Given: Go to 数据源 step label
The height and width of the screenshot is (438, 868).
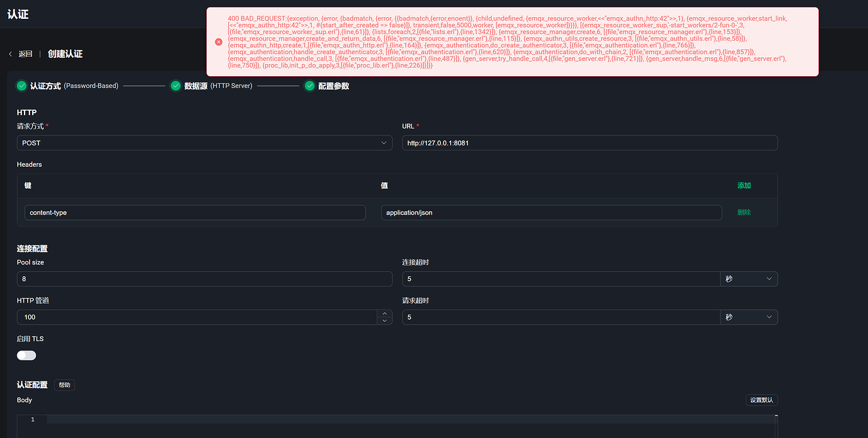Looking at the screenshot, I should tap(196, 86).
